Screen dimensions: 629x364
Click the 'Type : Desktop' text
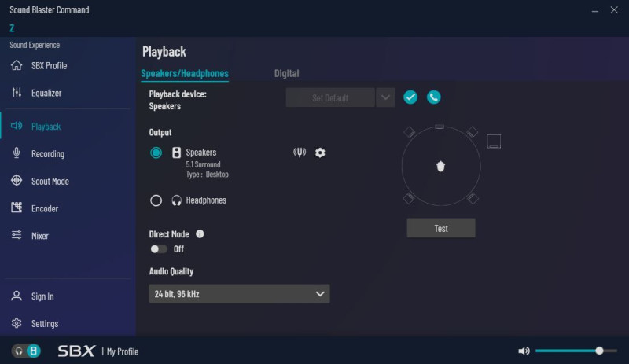207,175
